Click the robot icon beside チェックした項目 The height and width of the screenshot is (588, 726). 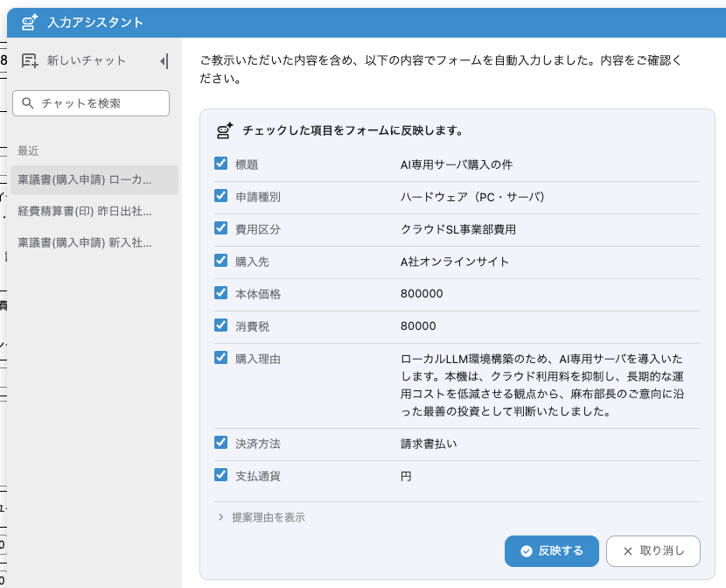click(225, 130)
